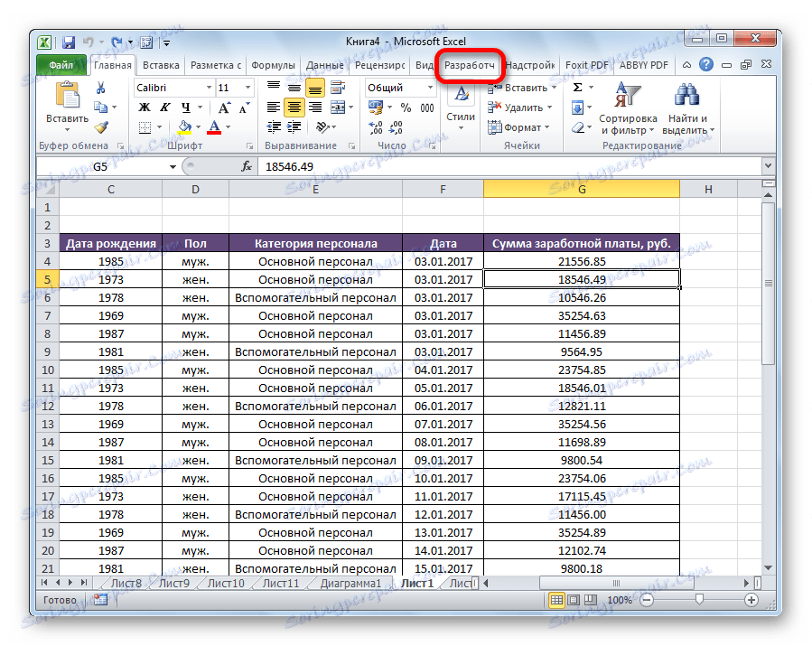The width and height of the screenshot is (812, 646).
Task: Click the AutoSum sigma icon
Action: click(x=578, y=88)
